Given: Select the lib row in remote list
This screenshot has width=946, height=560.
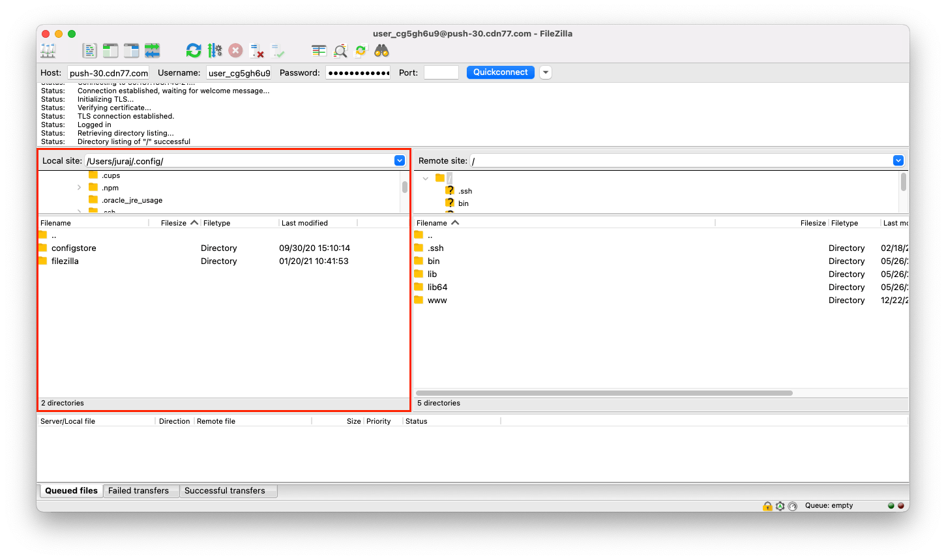Looking at the screenshot, I should click(x=661, y=274).
